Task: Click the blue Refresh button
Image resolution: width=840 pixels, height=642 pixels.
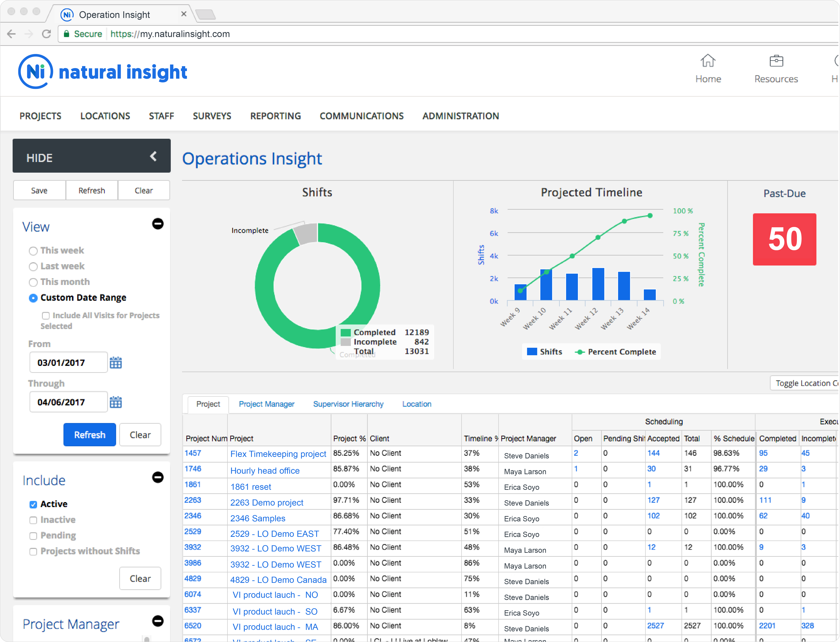Action: [x=89, y=434]
